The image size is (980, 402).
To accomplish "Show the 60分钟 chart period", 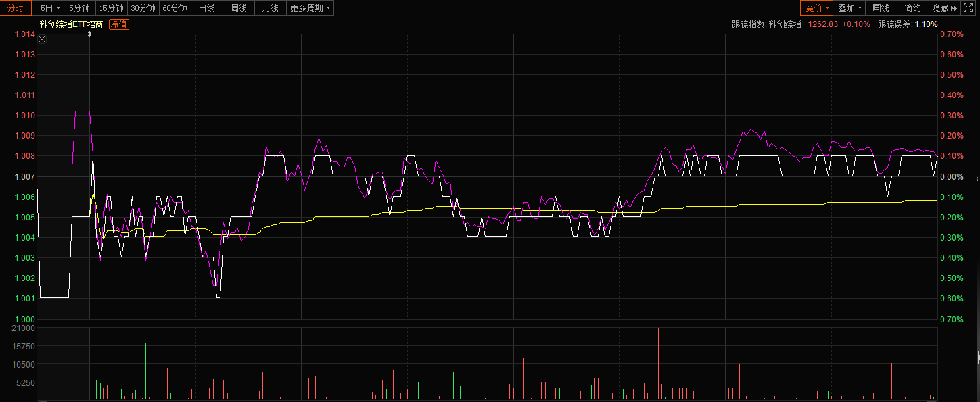I will [x=174, y=8].
